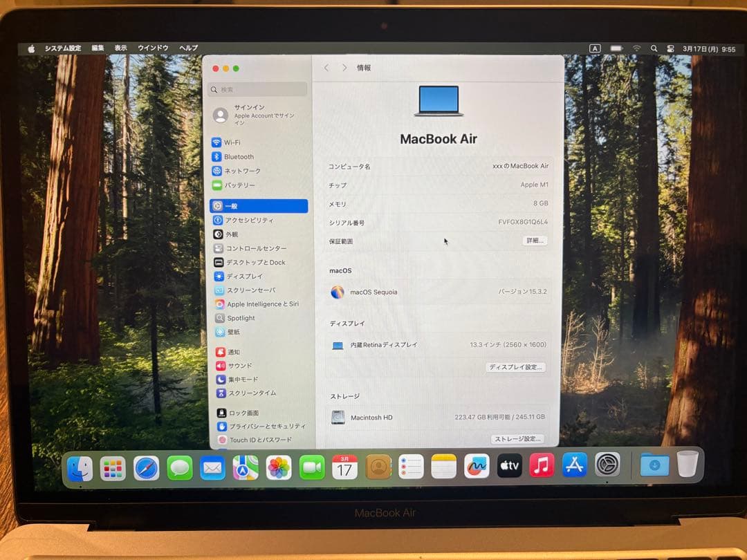Click the Spotlight magnifier in the menu bar
The width and height of the screenshot is (747, 560).
click(x=654, y=48)
